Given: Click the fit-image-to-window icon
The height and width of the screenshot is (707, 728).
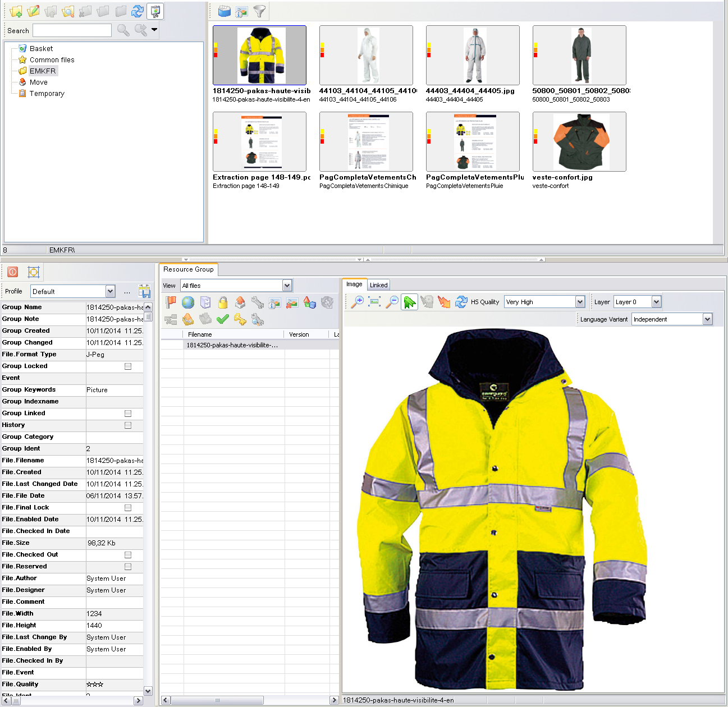Looking at the screenshot, I should [374, 302].
